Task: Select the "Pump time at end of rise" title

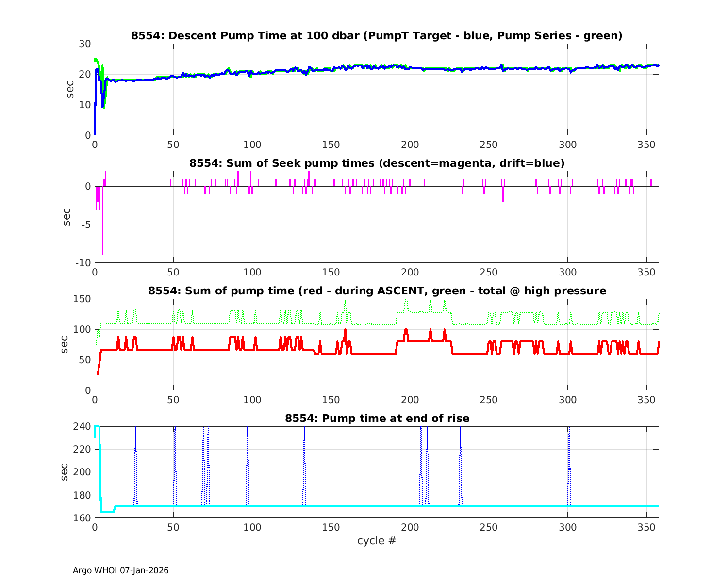Action: click(377, 418)
